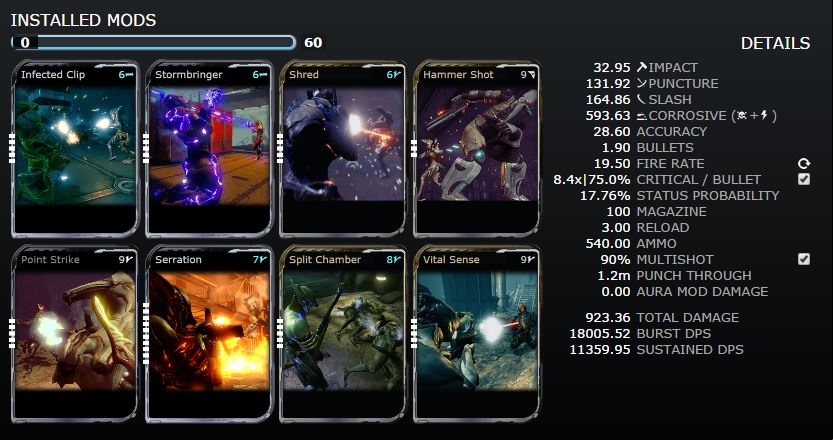Select the Point Strike mod card
The image size is (833, 440).
click(75, 333)
